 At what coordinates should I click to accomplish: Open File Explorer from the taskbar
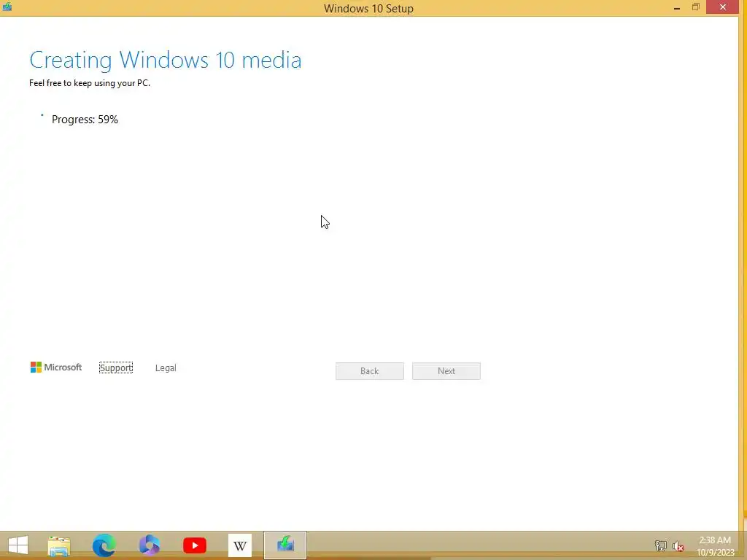click(59, 545)
